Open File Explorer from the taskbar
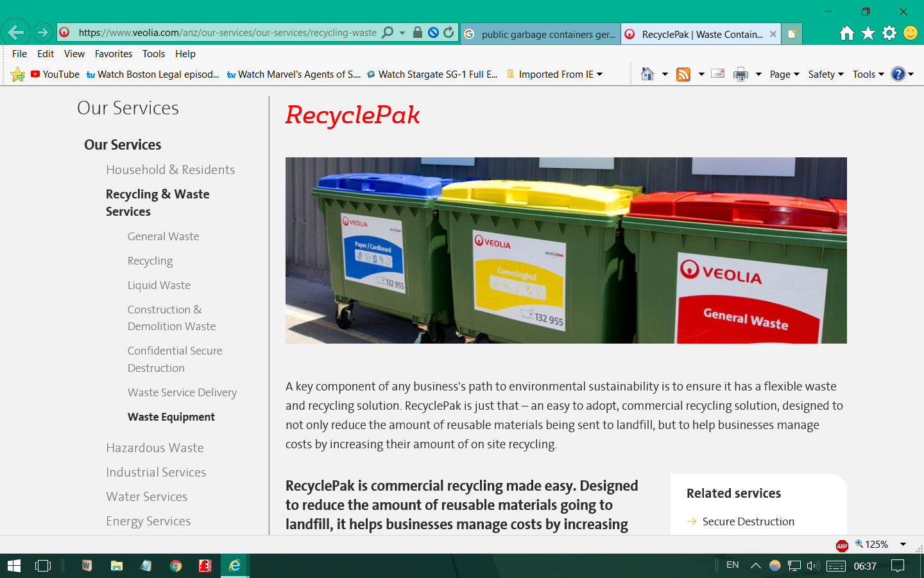The image size is (924, 578). [x=116, y=566]
